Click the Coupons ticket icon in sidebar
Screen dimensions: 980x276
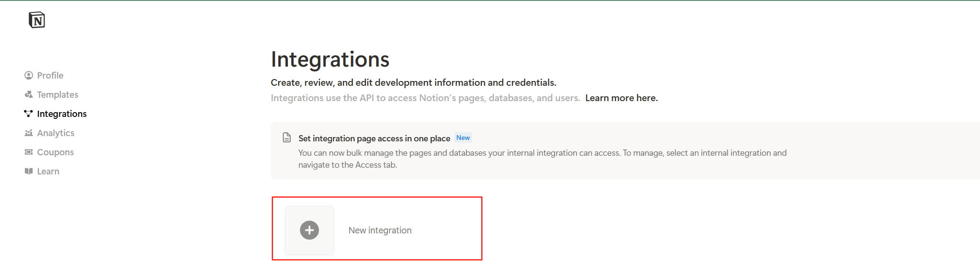coord(29,152)
